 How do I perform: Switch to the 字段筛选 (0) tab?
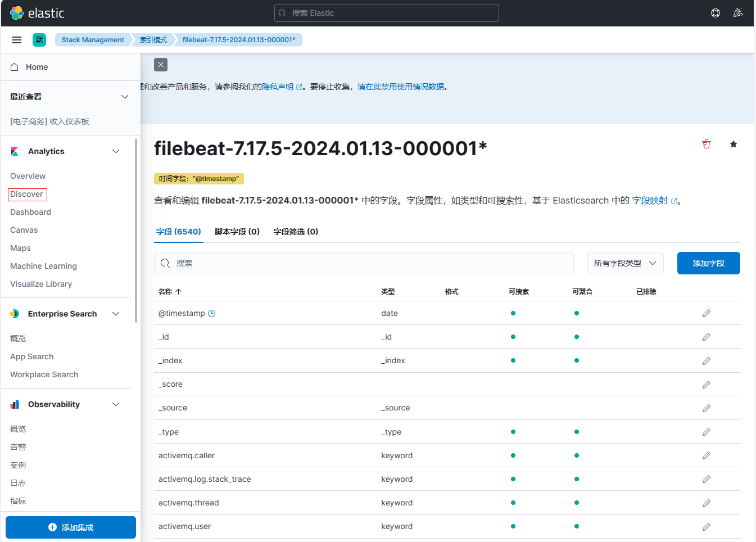tap(296, 232)
